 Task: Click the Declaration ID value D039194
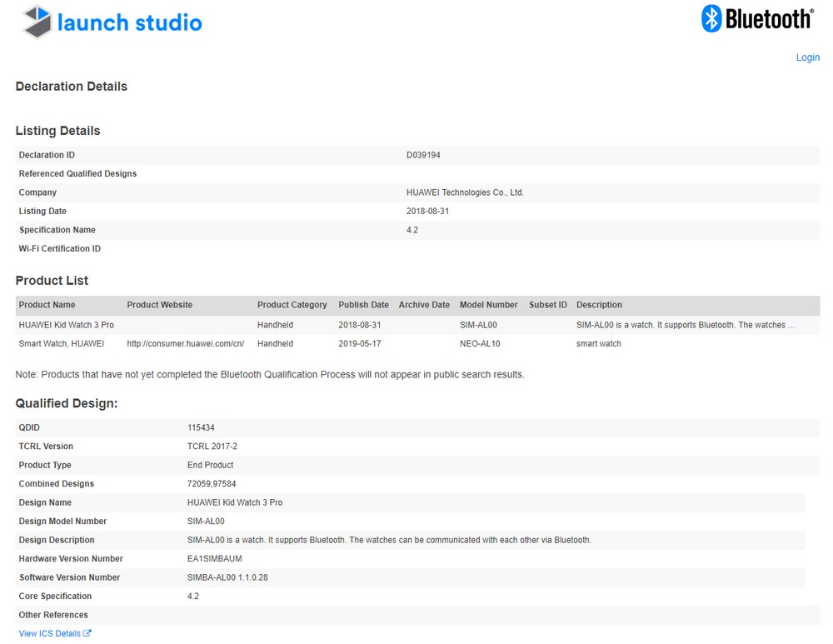[423, 155]
